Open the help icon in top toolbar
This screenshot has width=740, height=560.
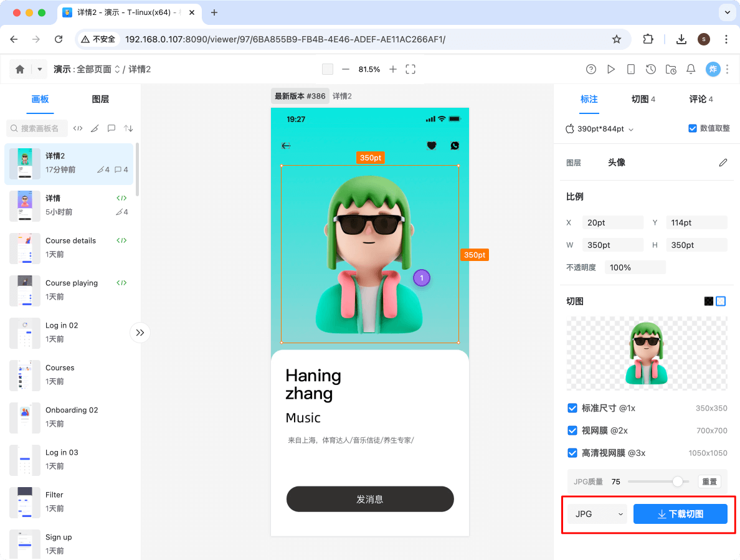point(591,69)
